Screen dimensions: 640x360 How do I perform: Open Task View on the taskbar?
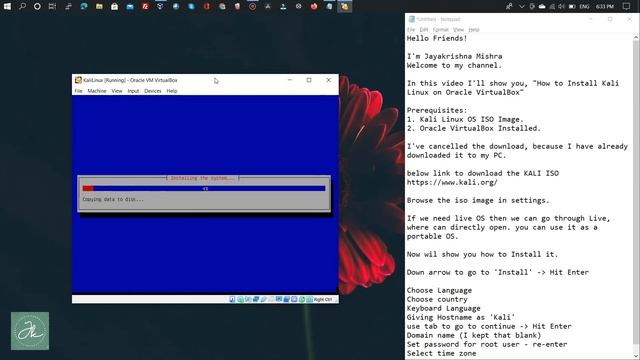click(x=52, y=6)
